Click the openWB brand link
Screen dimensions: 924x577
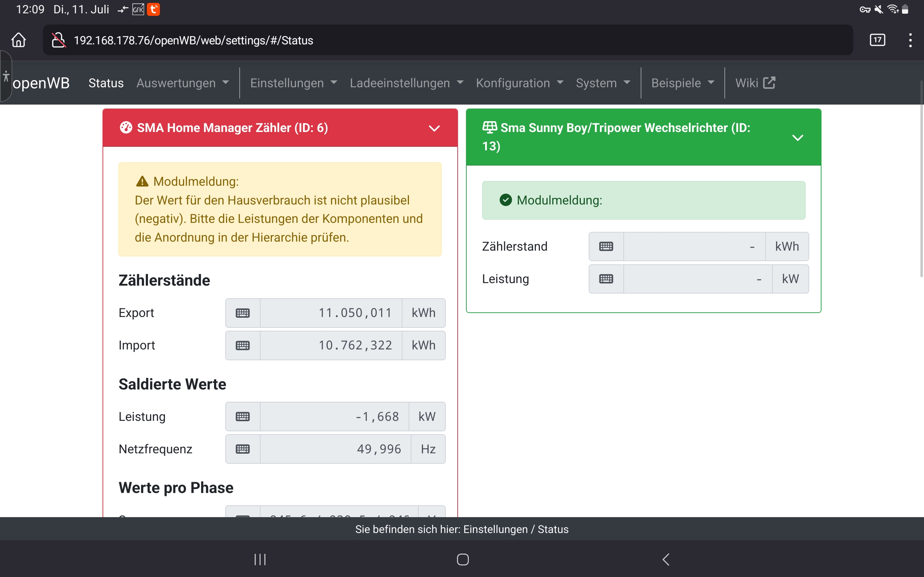(41, 83)
